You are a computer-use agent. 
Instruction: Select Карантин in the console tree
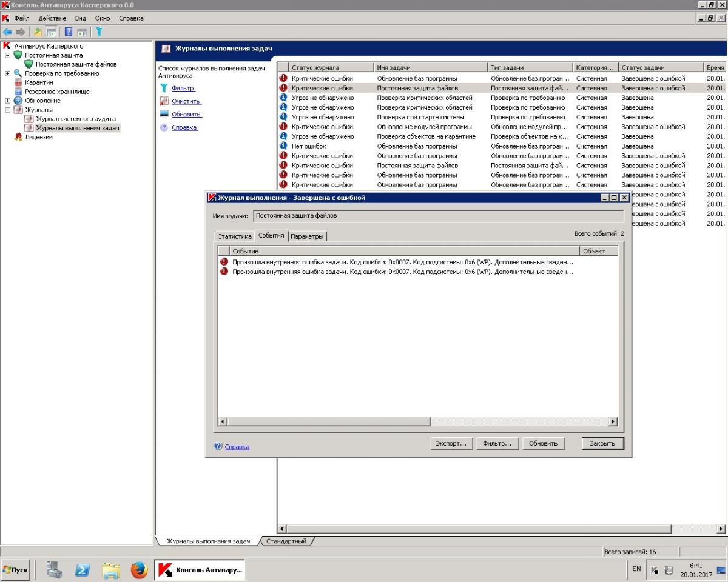(39, 82)
